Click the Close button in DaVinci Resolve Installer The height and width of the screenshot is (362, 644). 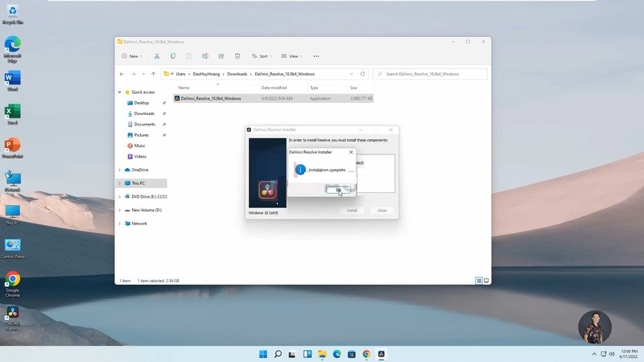tap(382, 210)
